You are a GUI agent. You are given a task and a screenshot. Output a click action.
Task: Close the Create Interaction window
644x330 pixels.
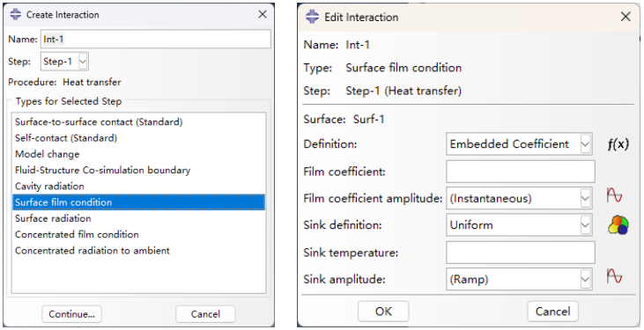point(263,14)
